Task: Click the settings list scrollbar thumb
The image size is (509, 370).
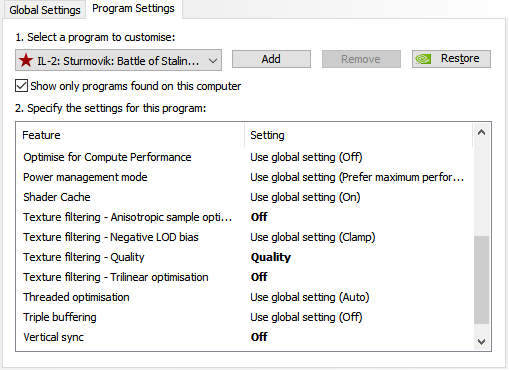Action: 481,280
